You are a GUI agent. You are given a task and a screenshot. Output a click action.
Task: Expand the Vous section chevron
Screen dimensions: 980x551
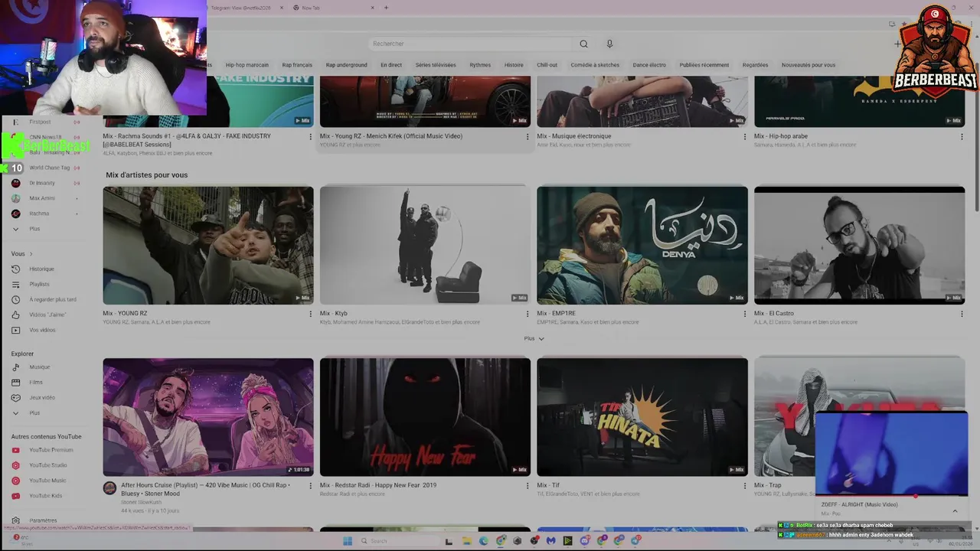31,254
